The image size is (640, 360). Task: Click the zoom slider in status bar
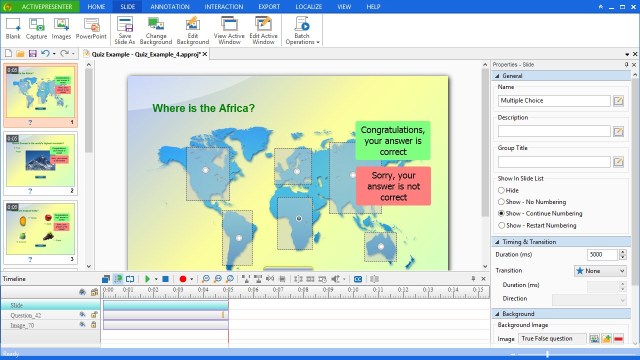pyautogui.click(x=547, y=354)
